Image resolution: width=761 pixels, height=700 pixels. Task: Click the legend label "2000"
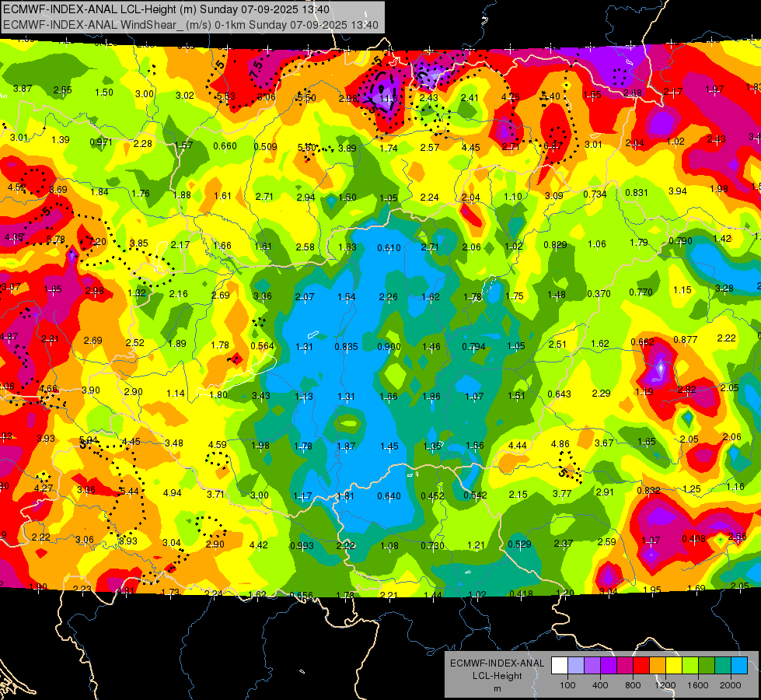(x=731, y=685)
